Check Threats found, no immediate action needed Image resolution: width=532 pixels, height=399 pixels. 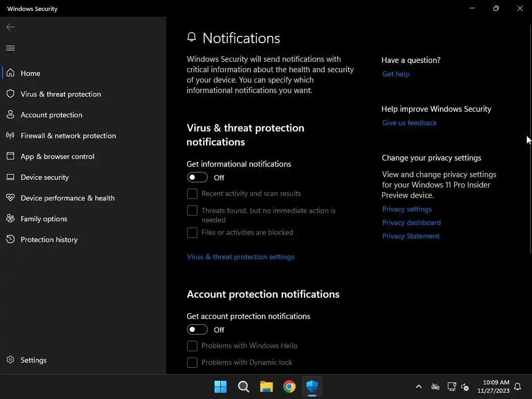click(192, 210)
